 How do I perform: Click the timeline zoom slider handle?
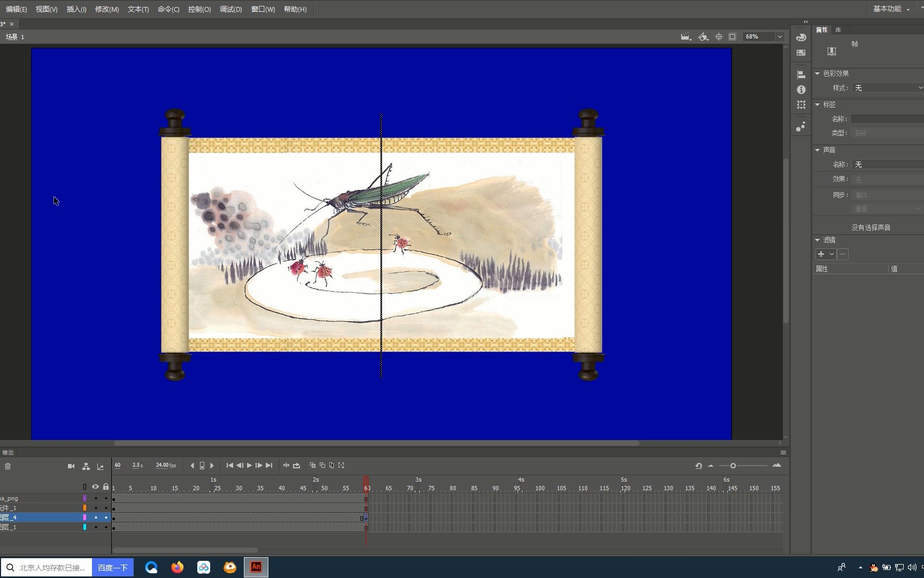click(733, 466)
